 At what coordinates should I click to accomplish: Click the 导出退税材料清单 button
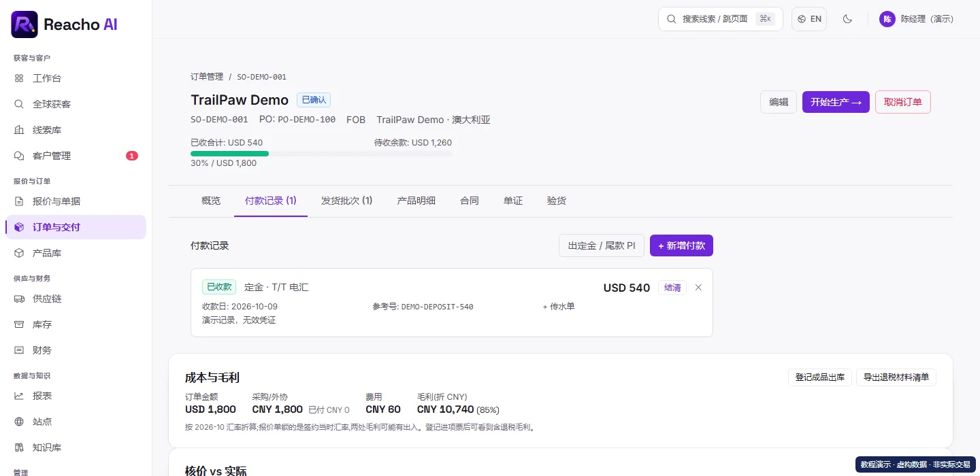point(896,377)
